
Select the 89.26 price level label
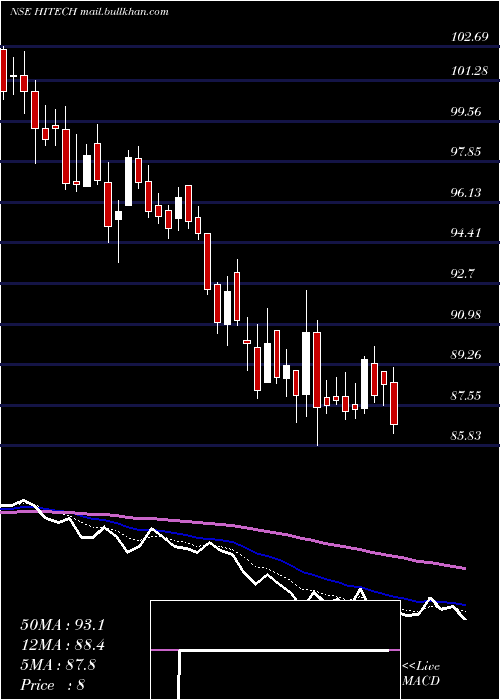(466, 355)
